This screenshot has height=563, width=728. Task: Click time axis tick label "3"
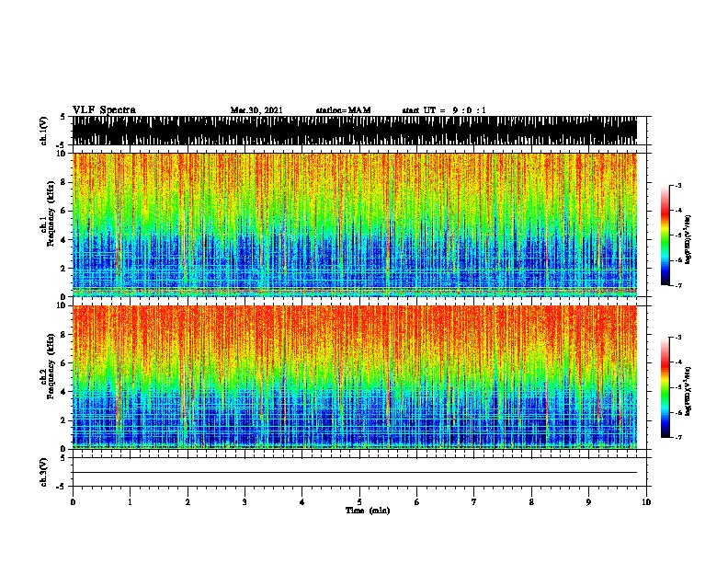point(245,502)
